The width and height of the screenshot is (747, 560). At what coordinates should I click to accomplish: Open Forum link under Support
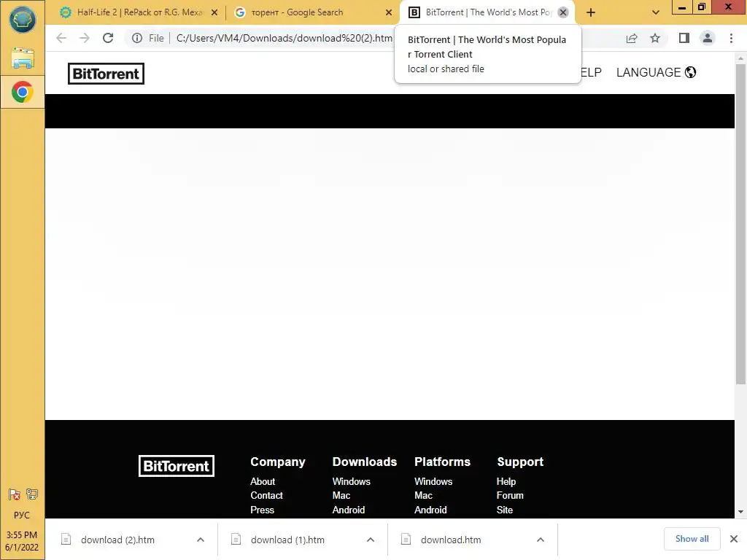click(x=510, y=495)
